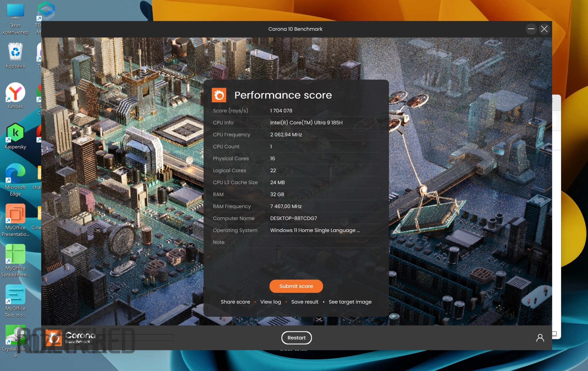Open Kaspersky desktop icon
Screen dimensions: 588x371
coord(15,133)
